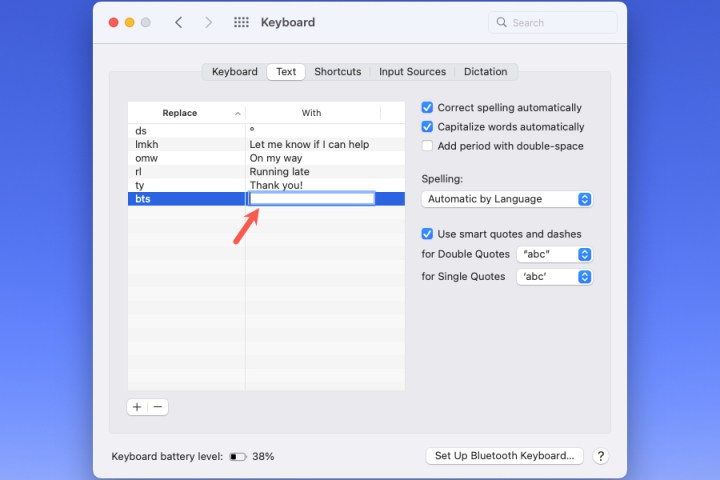Open the show-all preferences grid
The width and height of the screenshot is (720, 480).
point(241,22)
